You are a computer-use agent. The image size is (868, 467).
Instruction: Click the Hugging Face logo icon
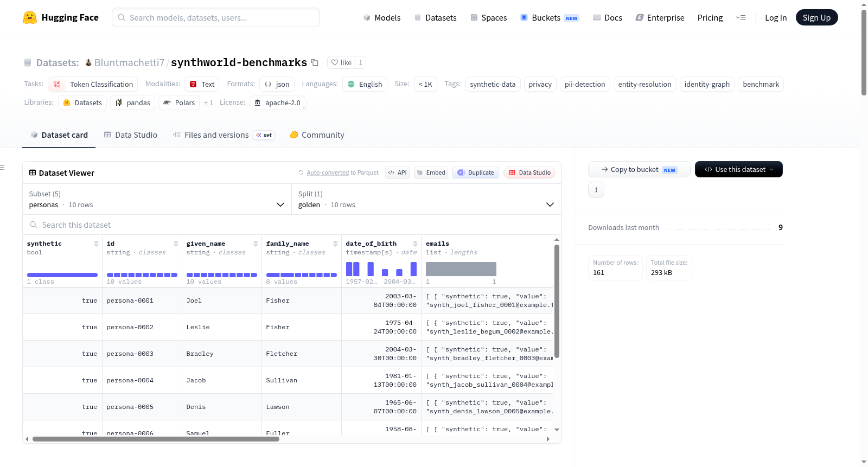click(x=30, y=17)
